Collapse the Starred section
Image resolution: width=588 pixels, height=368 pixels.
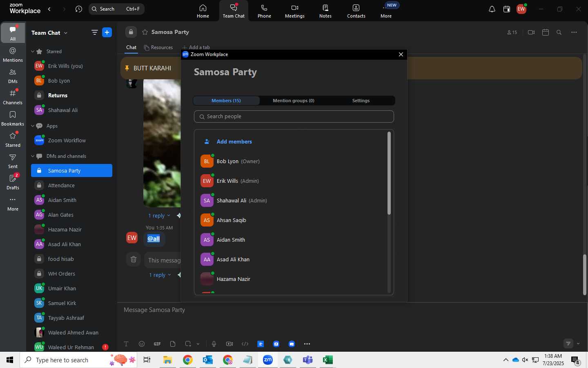pos(33,52)
